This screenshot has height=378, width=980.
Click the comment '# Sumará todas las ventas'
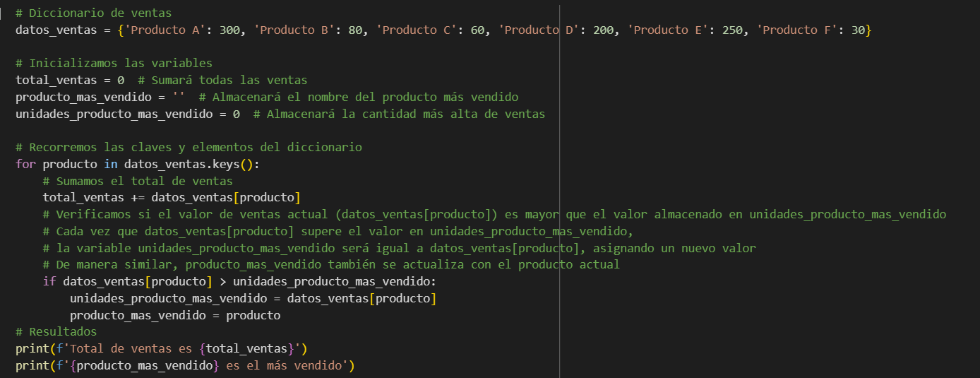(x=222, y=81)
